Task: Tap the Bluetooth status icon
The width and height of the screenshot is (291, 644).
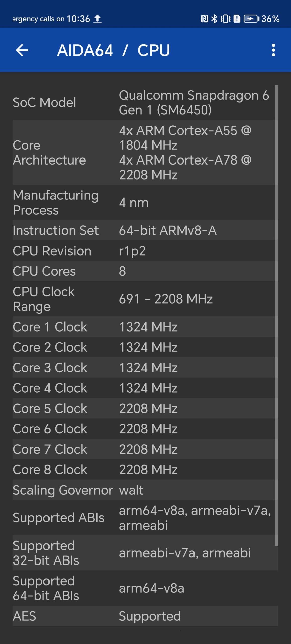Action: click(214, 19)
